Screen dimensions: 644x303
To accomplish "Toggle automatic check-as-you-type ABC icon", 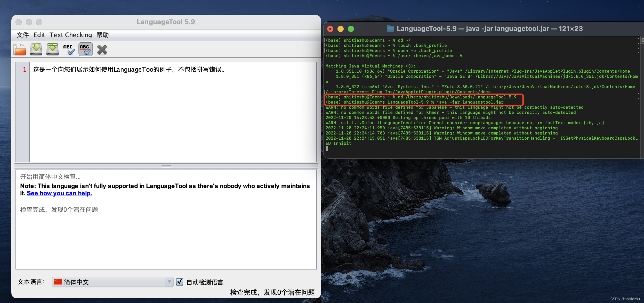I will click(x=85, y=49).
